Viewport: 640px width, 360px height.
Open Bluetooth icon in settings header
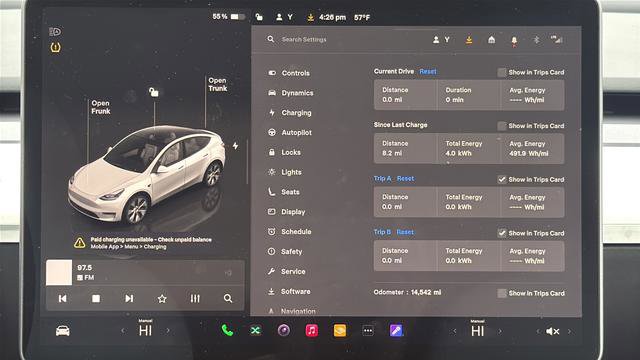[x=537, y=40]
